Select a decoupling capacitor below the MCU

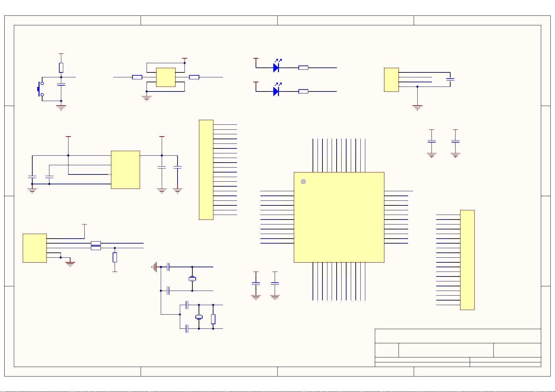click(x=256, y=283)
